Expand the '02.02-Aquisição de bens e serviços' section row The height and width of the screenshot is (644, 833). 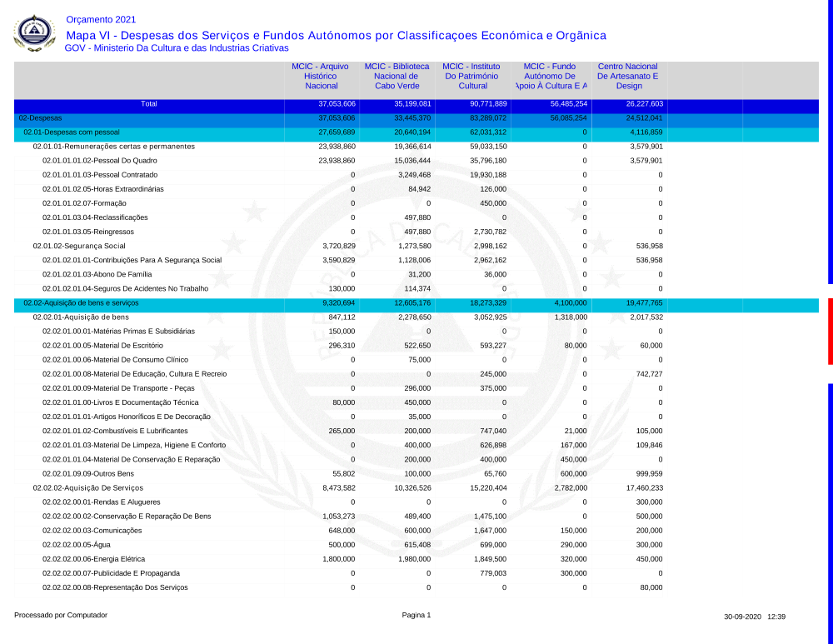(x=81, y=303)
